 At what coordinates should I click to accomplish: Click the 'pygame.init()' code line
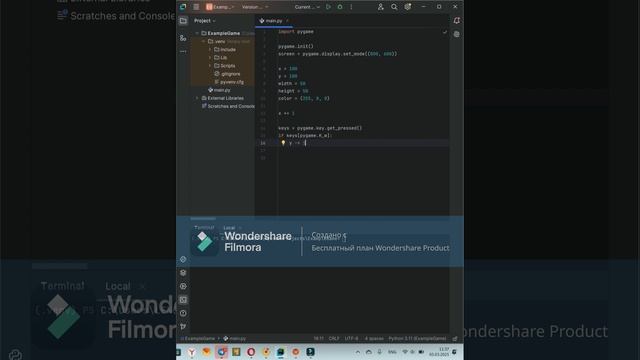[296, 46]
